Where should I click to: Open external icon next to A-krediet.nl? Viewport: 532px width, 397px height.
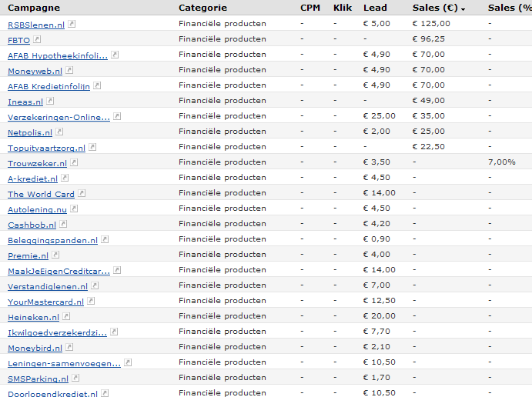[x=65, y=178]
